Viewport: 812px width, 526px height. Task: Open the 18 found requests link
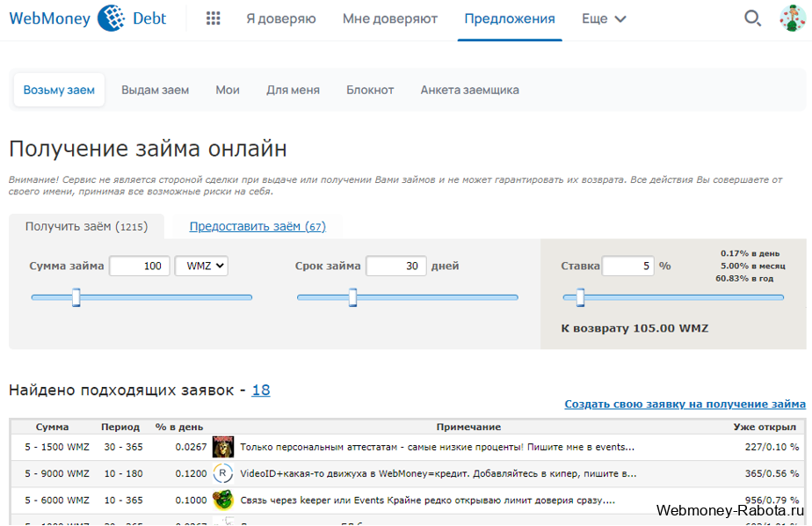point(261,390)
